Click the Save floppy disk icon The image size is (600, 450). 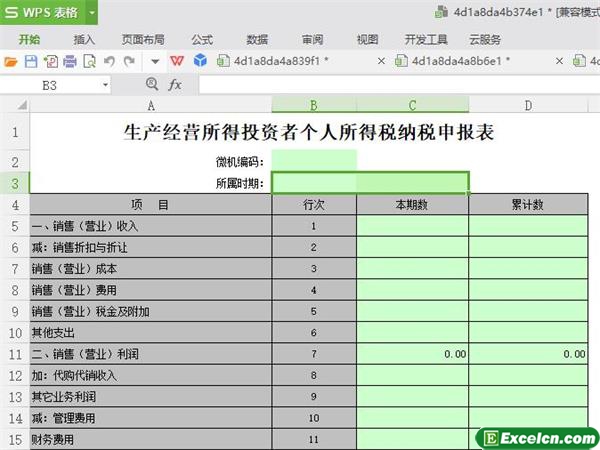tap(31, 61)
